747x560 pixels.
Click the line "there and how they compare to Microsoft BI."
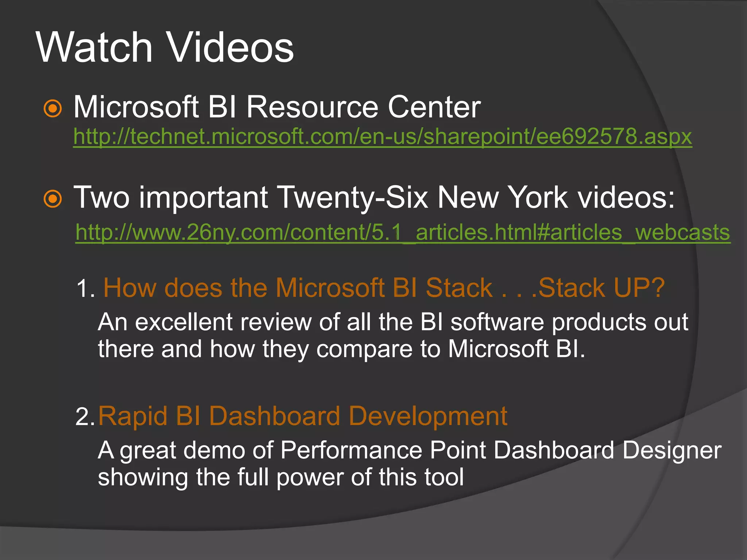coord(341,349)
